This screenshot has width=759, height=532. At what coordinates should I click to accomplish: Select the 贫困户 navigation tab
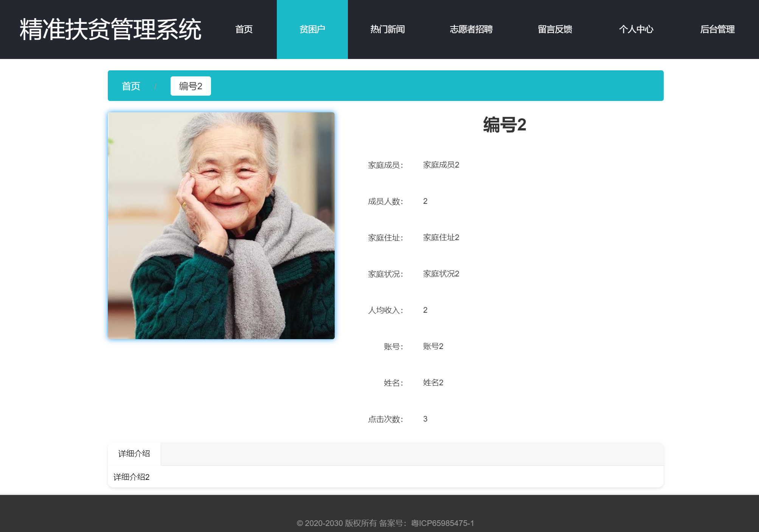tap(312, 29)
